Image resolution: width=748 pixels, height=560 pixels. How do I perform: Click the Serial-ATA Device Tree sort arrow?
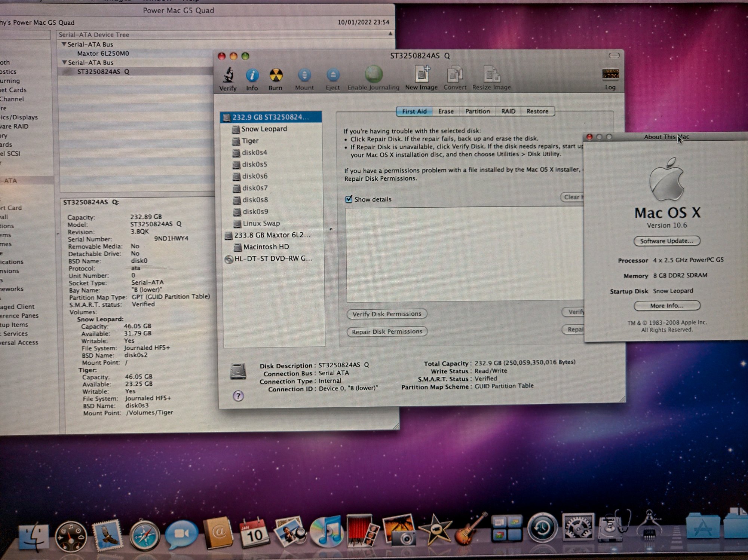[x=390, y=34]
